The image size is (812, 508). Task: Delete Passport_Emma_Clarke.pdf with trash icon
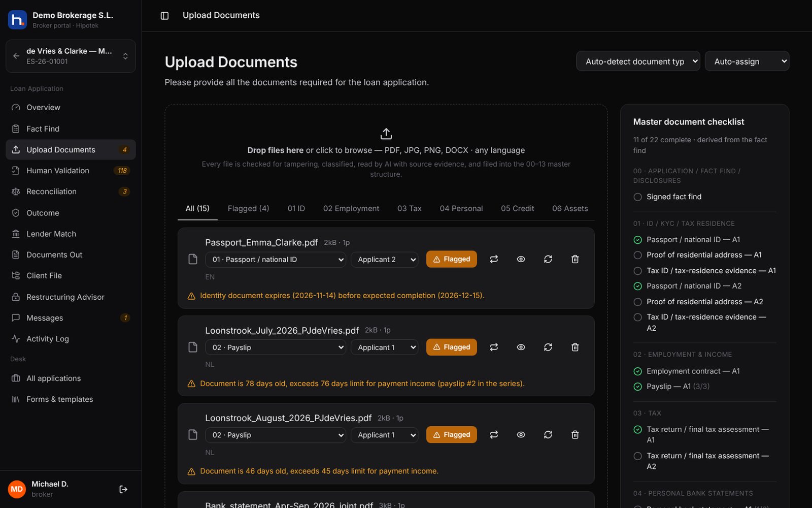pyautogui.click(x=575, y=259)
